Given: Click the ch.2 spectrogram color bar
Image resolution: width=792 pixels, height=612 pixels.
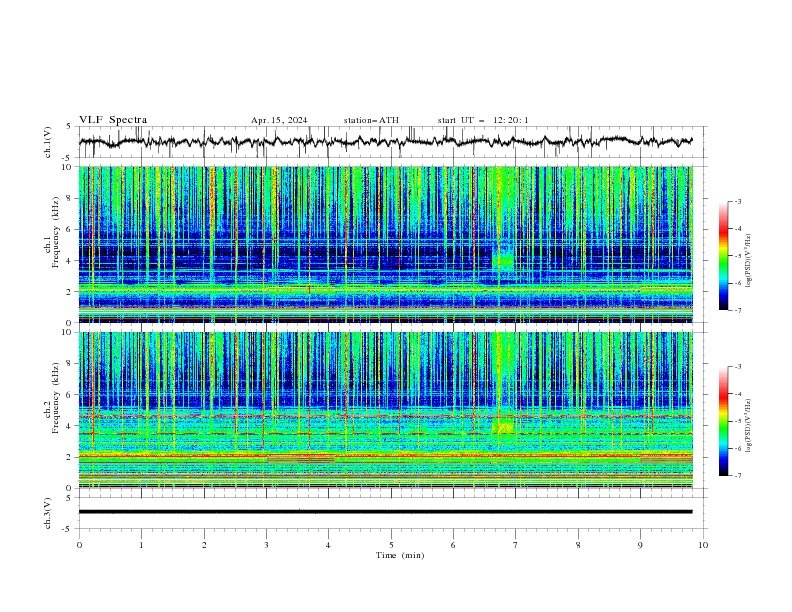Looking at the screenshot, I should click(723, 421).
